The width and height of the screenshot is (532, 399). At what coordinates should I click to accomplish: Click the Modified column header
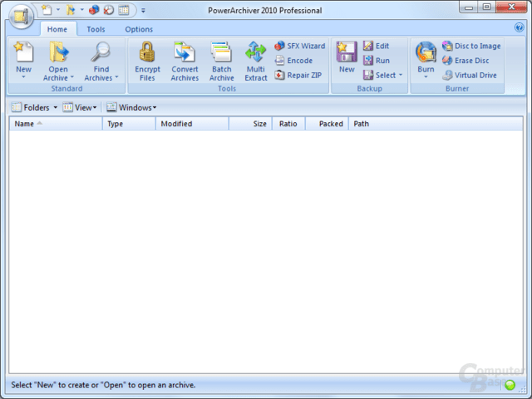(x=192, y=124)
